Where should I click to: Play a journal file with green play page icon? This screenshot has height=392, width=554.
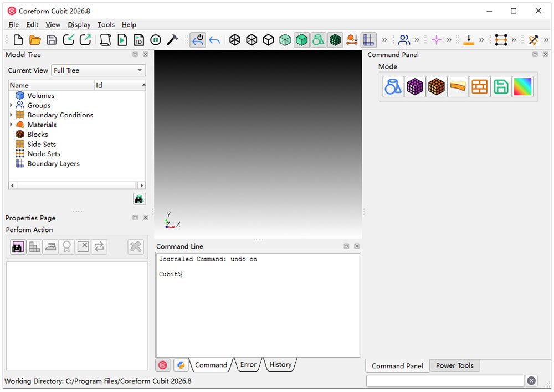click(x=122, y=40)
